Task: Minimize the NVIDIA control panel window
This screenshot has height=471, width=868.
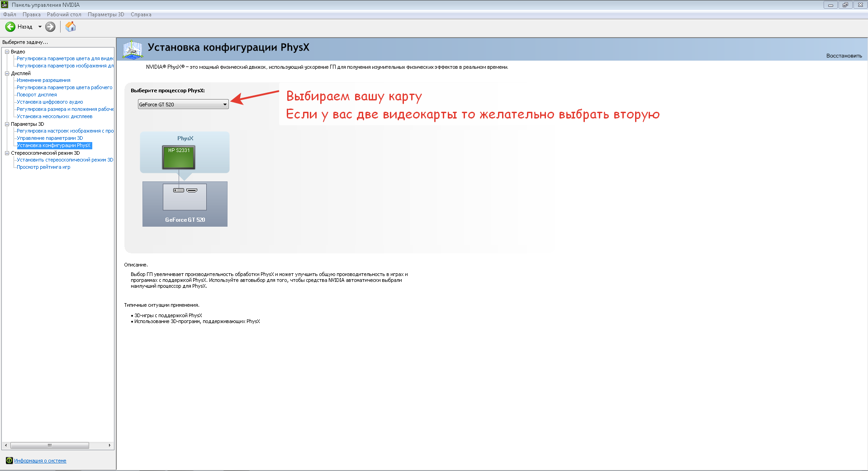Action: tap(830, 5)
